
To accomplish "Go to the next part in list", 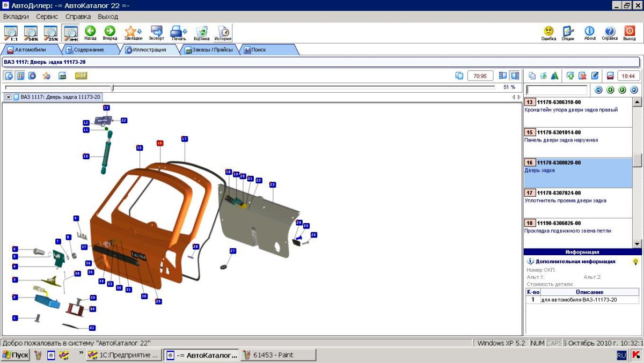I will [622, 90].
